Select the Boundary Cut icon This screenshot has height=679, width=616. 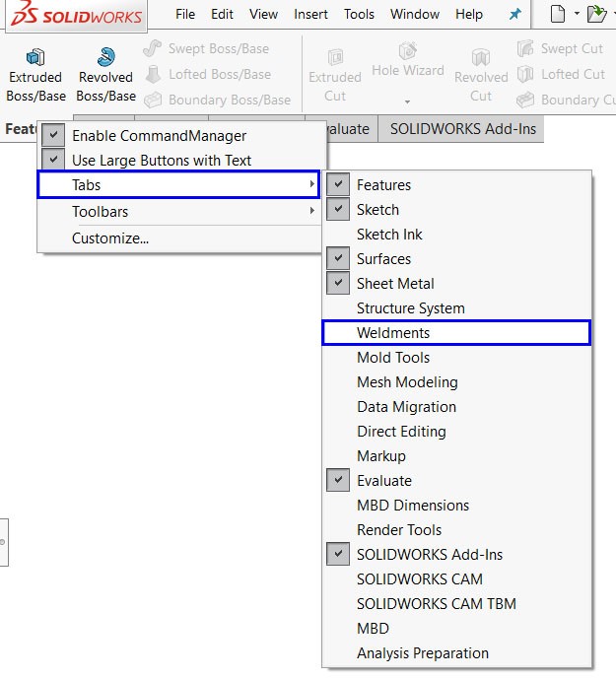click(525, 101)
